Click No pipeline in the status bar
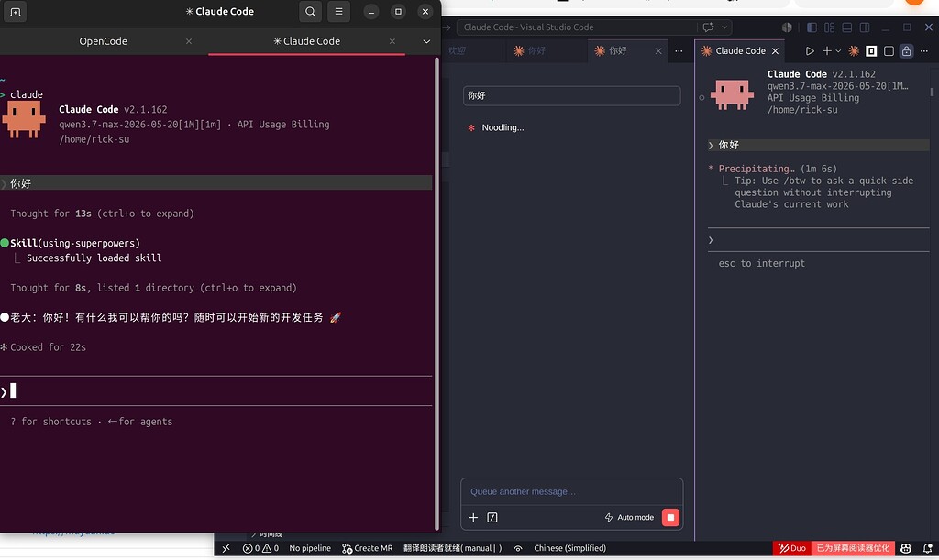Image resolution: width=939 pixels, height=560 pixels. click(310, 548)
